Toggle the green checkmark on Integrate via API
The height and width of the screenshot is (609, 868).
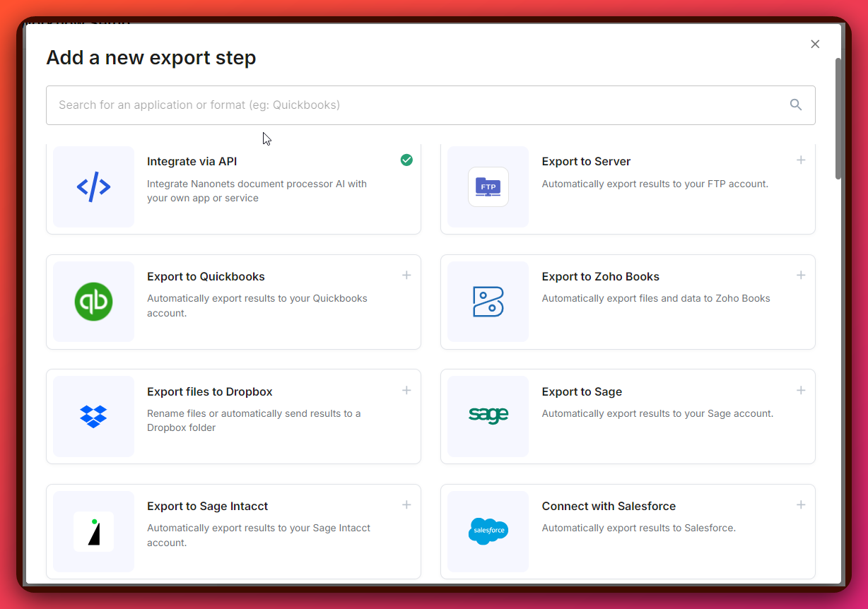click(406, 160)
